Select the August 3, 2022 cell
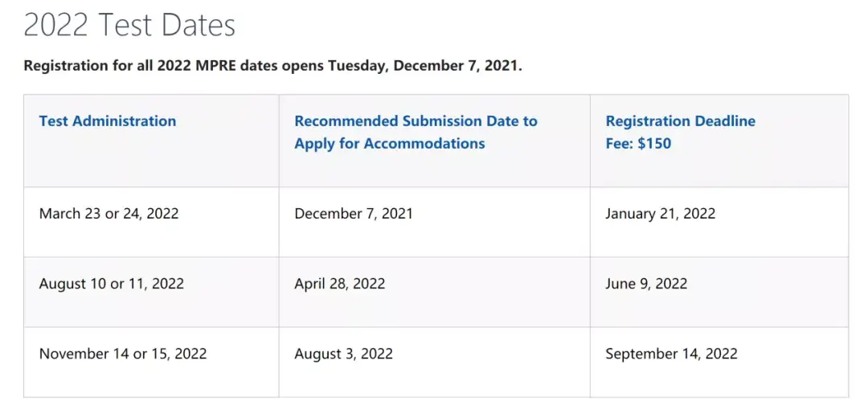Image resolution: width=868 pixels, height=413 pixels. (x=343, y=354)
